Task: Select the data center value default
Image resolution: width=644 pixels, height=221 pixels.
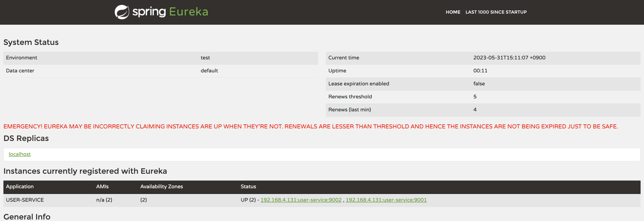Action: 209,71
